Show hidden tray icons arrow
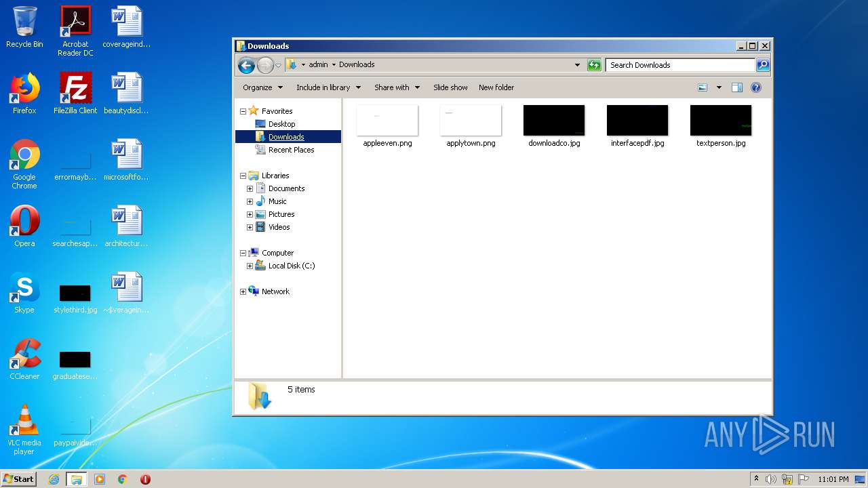The image size is (868, 488). 756,479
